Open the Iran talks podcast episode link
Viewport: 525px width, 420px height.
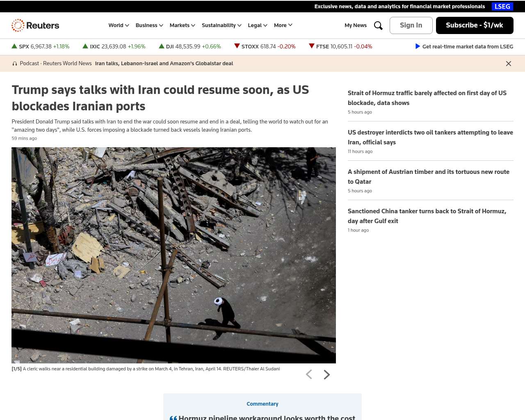[164, 64]
